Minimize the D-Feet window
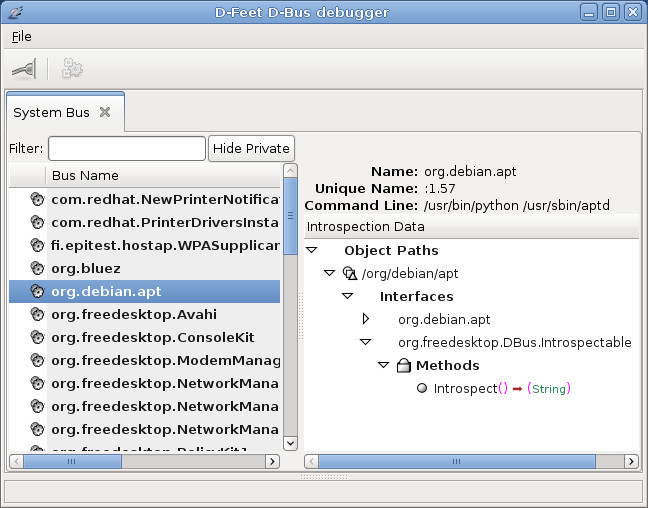 click(589, 12)
